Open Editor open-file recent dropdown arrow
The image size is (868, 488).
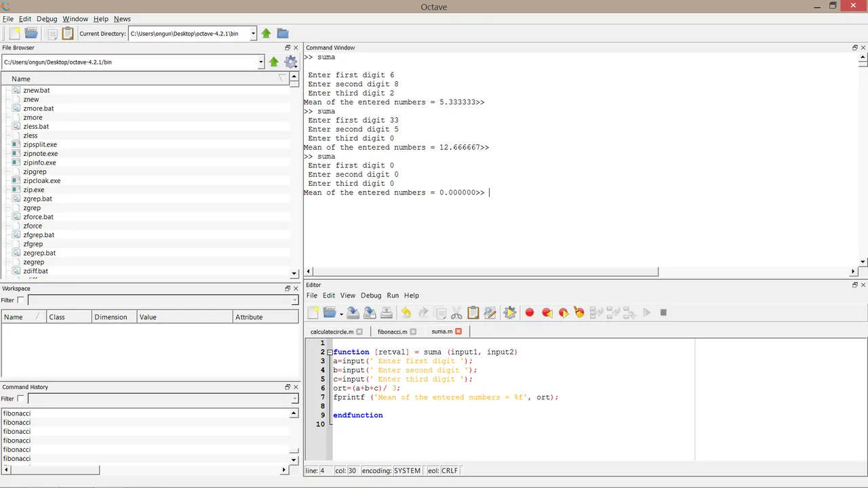tap(341, 314)
